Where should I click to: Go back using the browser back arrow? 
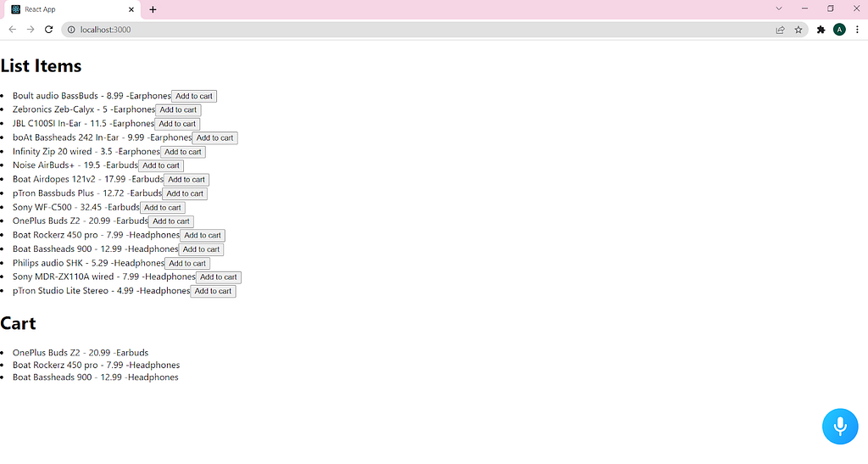12,30
